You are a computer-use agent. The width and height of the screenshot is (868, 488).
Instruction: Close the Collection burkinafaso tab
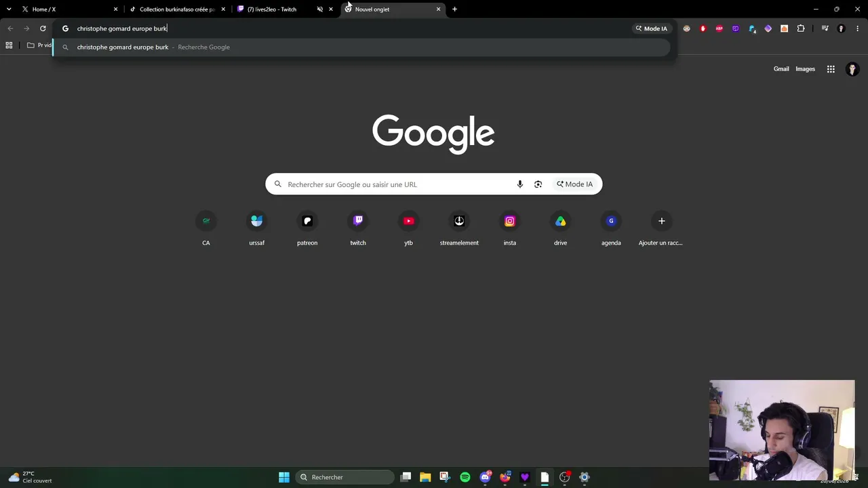pos(223,9)
